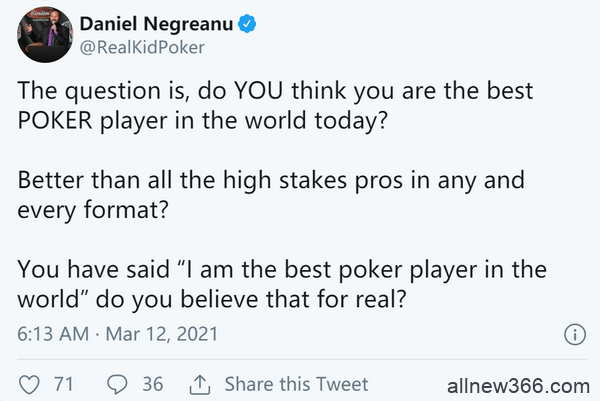Click the reply count 36
The image size is (600, 401).
(152, 384)
